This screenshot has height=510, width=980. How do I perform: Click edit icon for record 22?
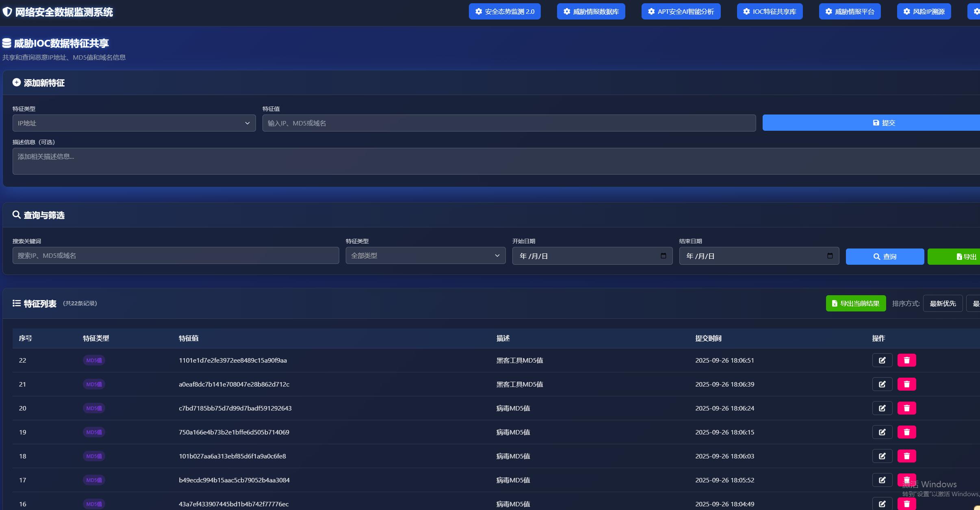coord(882,360)
